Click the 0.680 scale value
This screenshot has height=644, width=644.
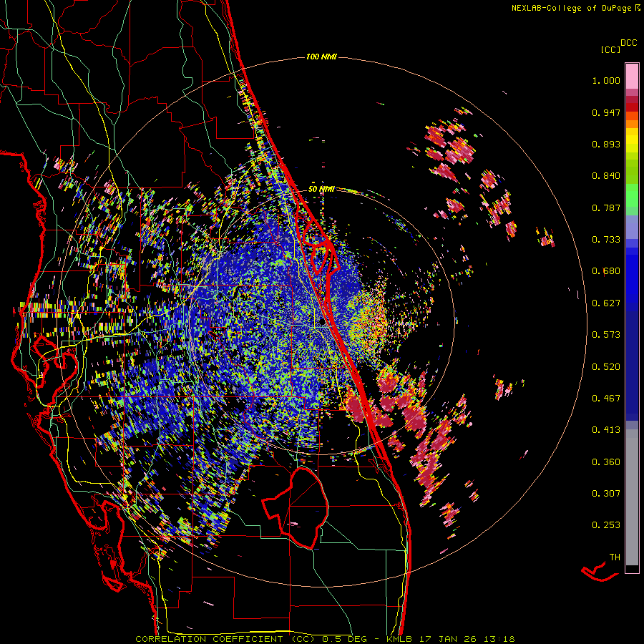coord(606,271)
